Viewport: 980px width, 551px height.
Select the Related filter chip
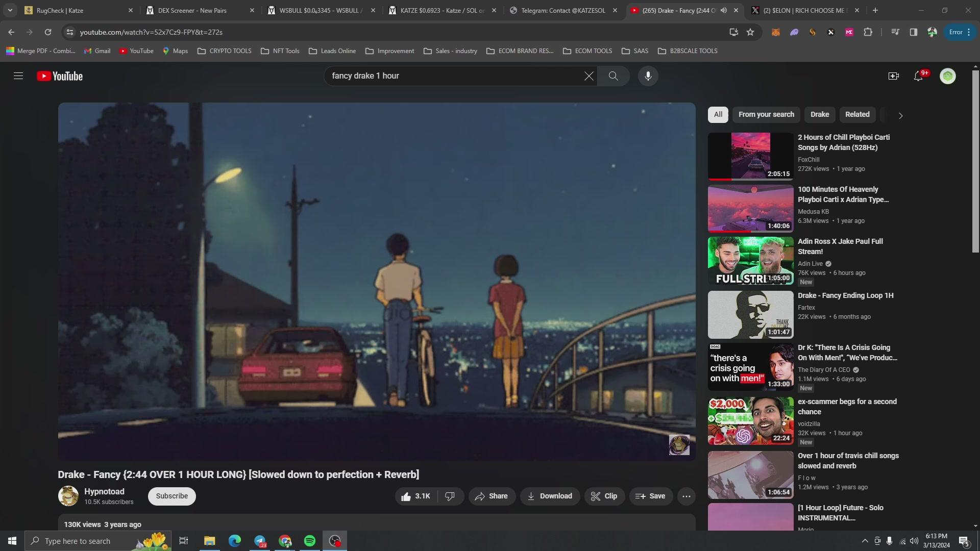(x=857, y=115)
